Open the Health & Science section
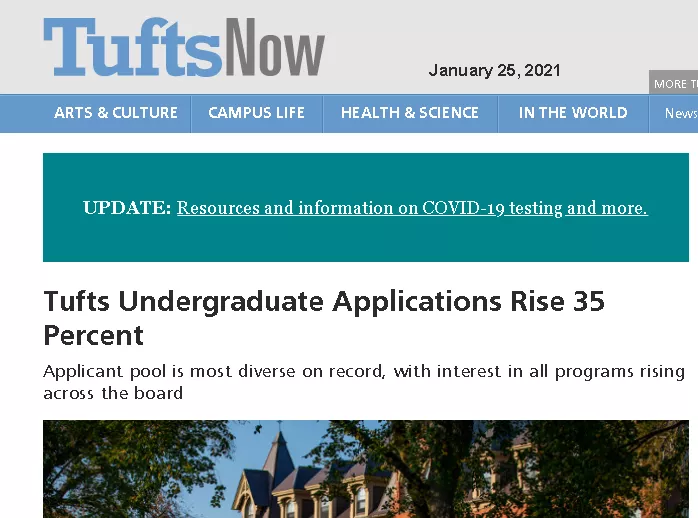This screenshot has width=698, height=518. (410, 113)
